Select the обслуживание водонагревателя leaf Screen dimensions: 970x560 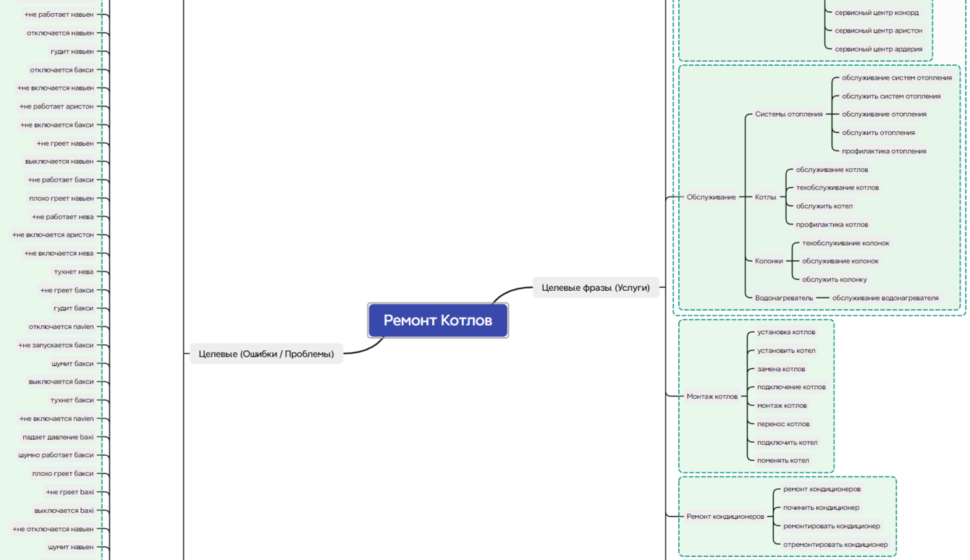pyautogui.click(x=885, y=297)
